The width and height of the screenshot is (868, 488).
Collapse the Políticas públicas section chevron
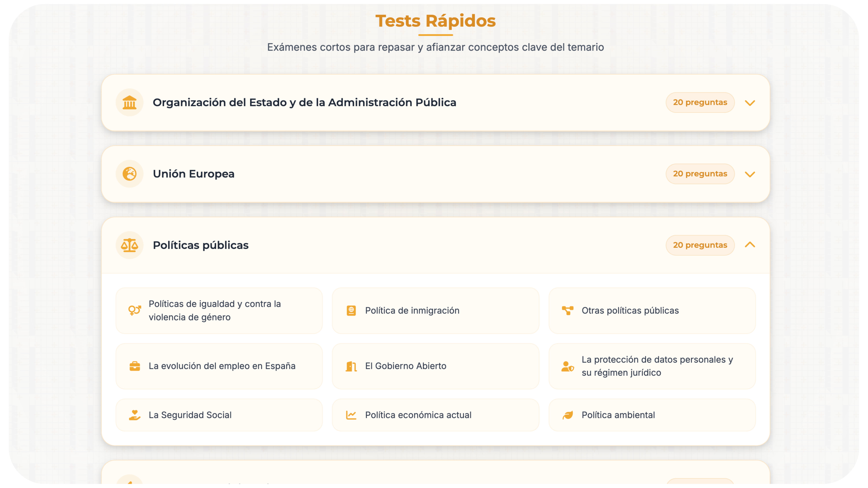point(750,245)
